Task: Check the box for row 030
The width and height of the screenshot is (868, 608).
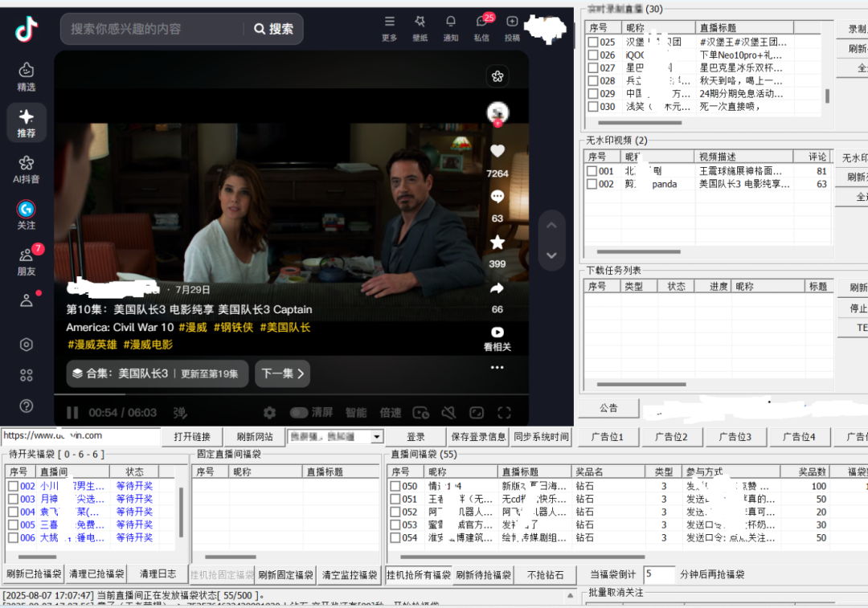Action: tap(593, 107)
